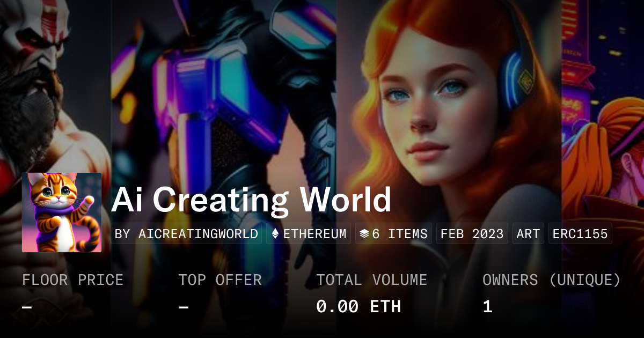Click the 0.00 ETH volume value
644x338 pixels.
click(358, 306)
